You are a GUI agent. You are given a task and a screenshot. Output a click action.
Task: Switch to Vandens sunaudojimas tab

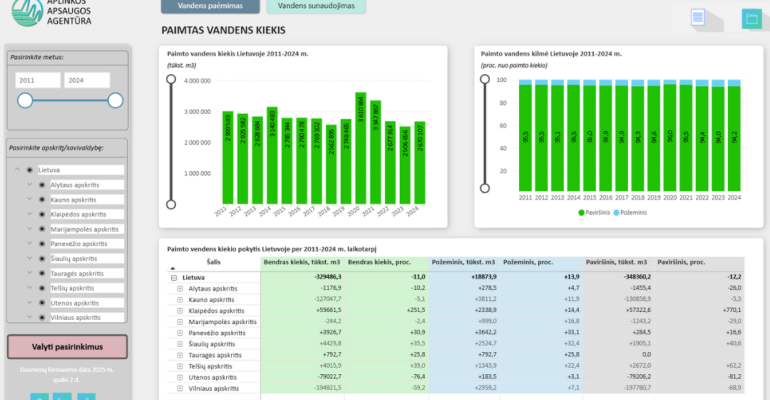point(316,6)
